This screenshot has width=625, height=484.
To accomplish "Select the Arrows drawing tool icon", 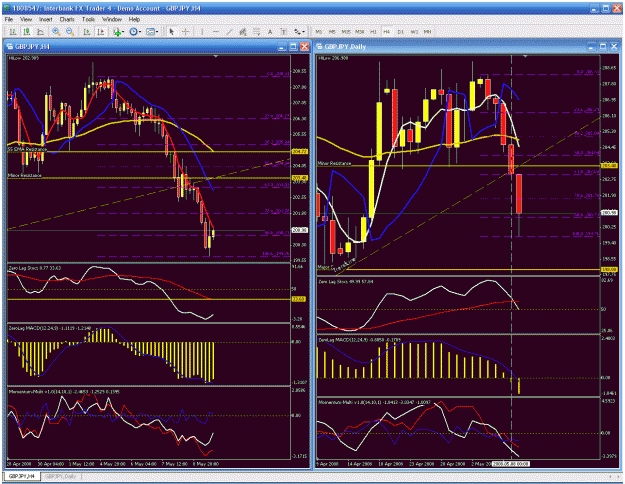I will (297, 32).
